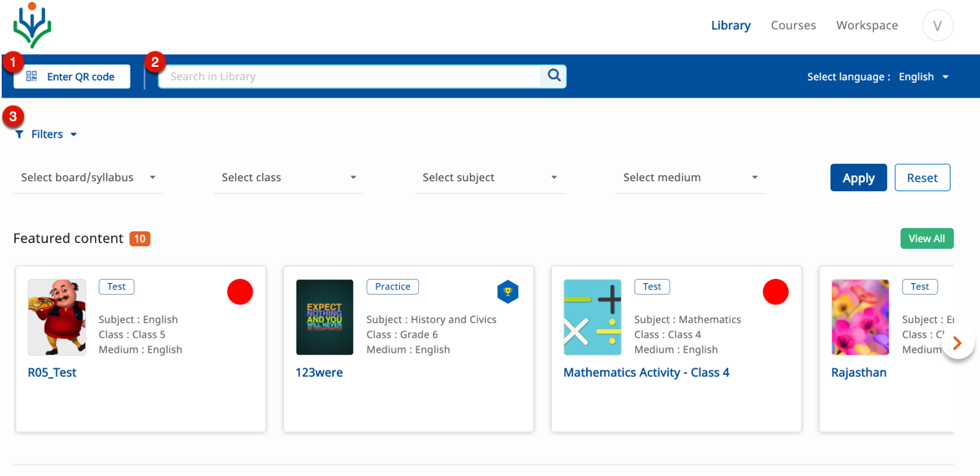Switch to the Courses tab
The width and height of the screenshot is (980, 476).
(x=793, y=25)
